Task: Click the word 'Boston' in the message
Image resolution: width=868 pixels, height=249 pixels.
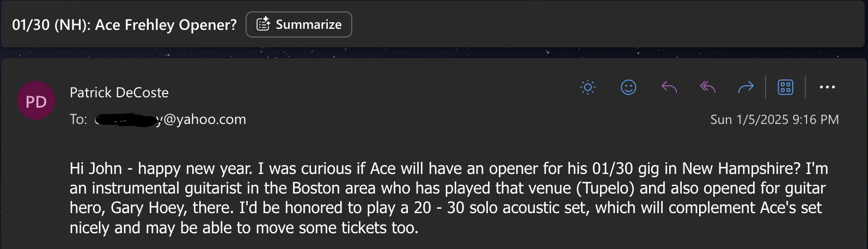Action: tap(316, 188)
